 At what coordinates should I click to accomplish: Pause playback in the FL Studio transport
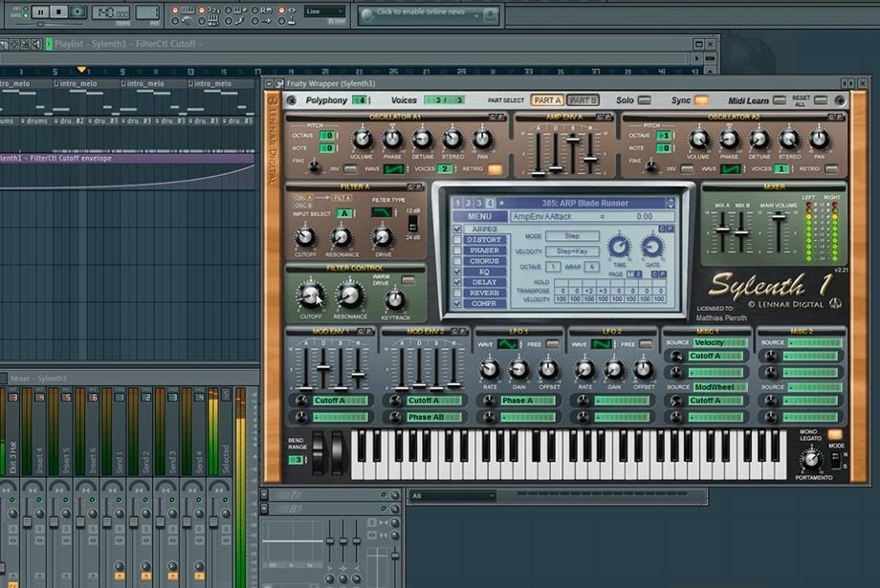click(40, 11)
